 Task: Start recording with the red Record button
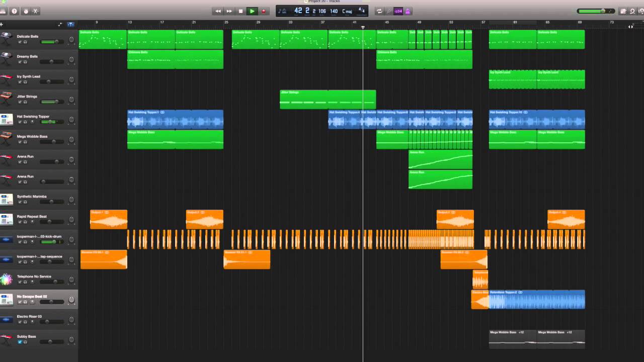click(x=263, y=11)
